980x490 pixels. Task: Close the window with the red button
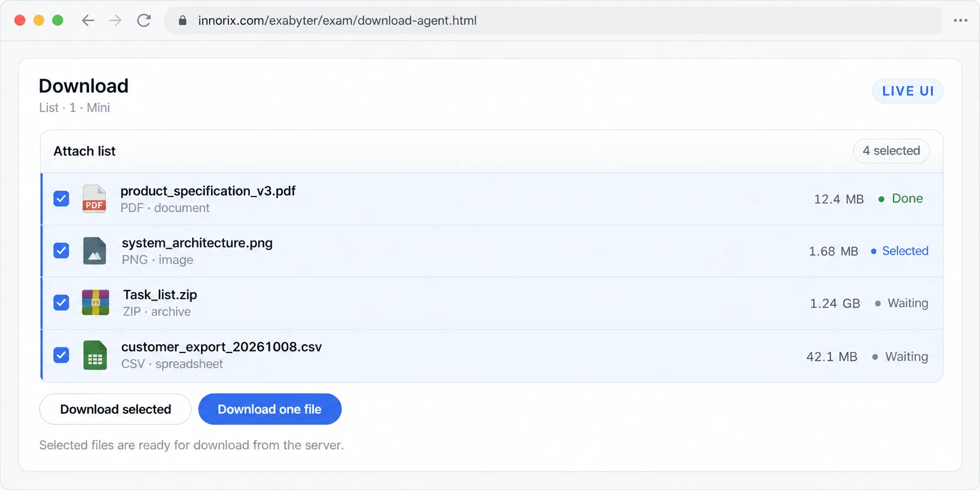20,20
